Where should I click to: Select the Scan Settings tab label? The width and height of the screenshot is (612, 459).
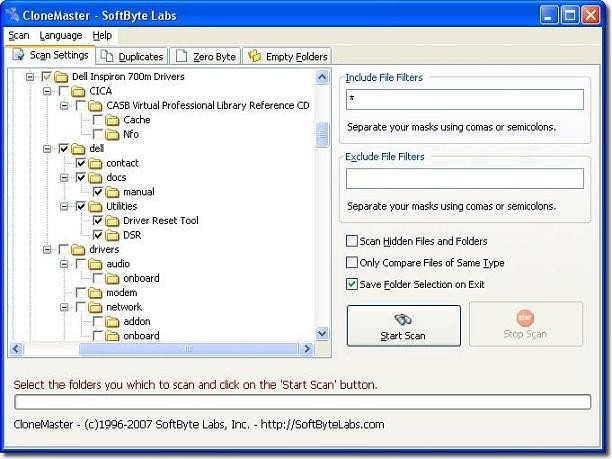(59, 55)
